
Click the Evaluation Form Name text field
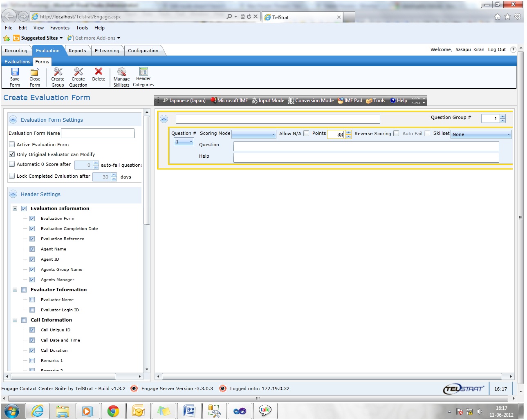click(98, 133)
